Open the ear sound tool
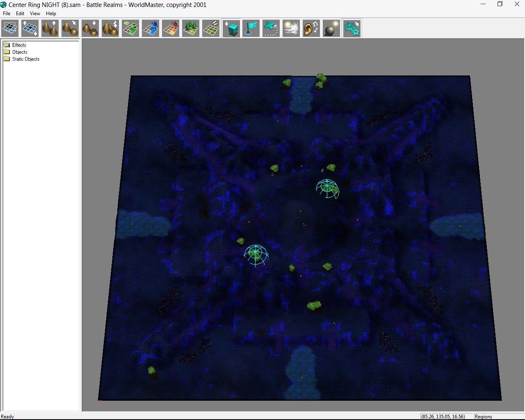Screen dimensions: 525x420 click(x=311, y=29)
